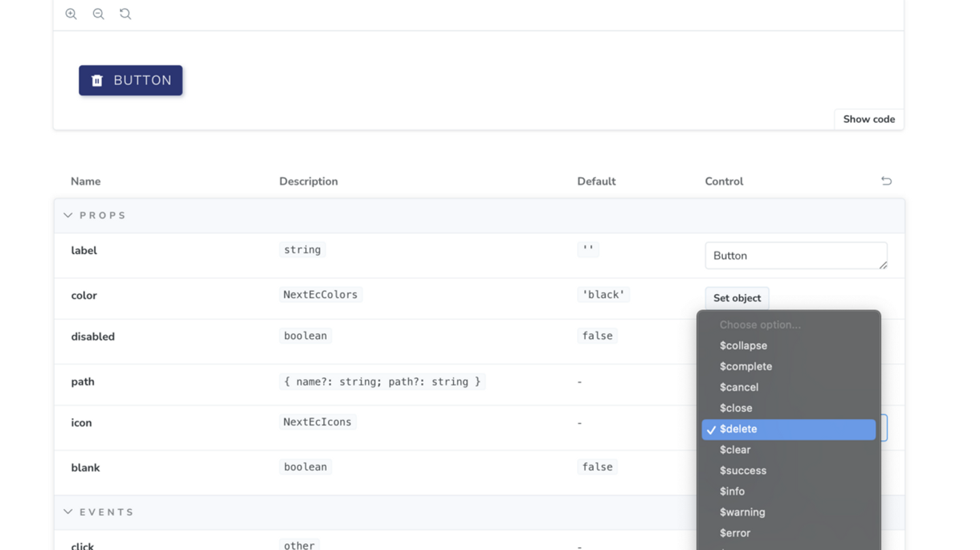Choose the $warning icon option

(x=742, y=512)
